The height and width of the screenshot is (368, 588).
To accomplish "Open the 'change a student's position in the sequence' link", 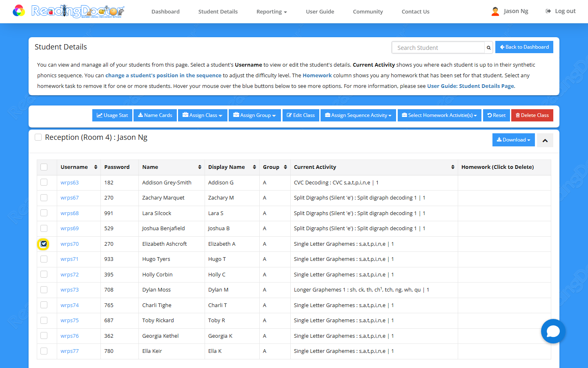I will [163, 75].
